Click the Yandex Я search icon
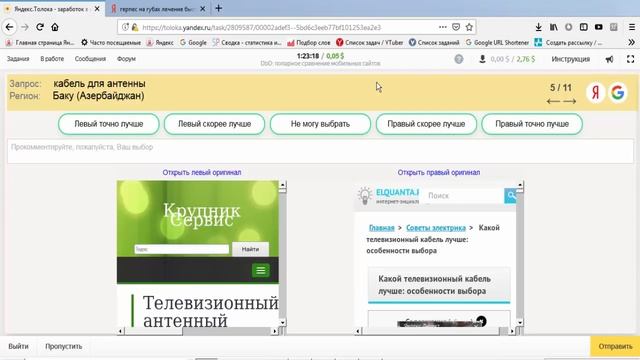640x360 pixels. pos(596,93)
